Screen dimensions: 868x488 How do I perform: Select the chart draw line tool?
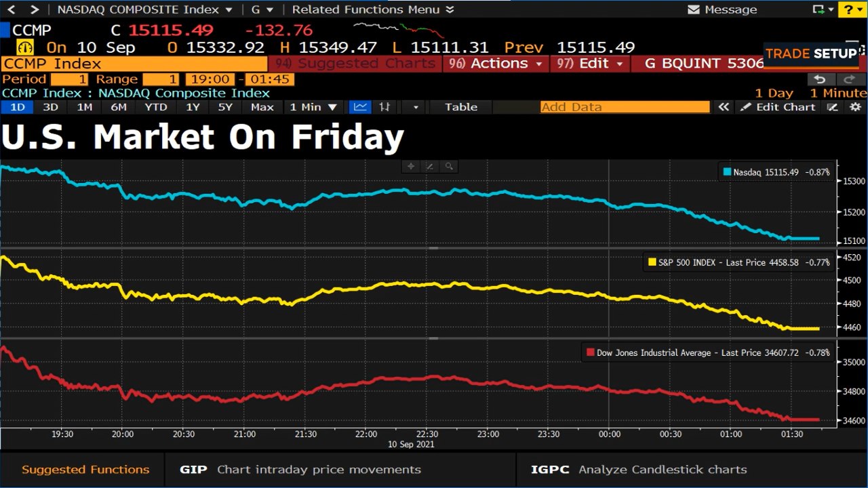(x=430, y=166)
